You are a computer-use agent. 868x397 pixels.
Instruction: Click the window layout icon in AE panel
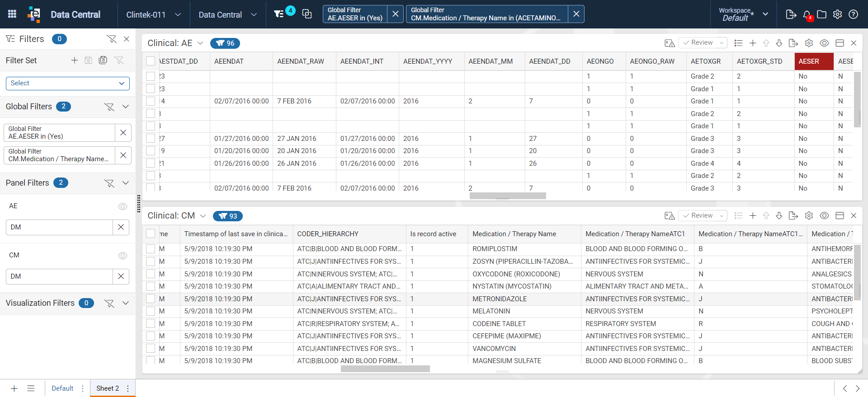[840, 43]
